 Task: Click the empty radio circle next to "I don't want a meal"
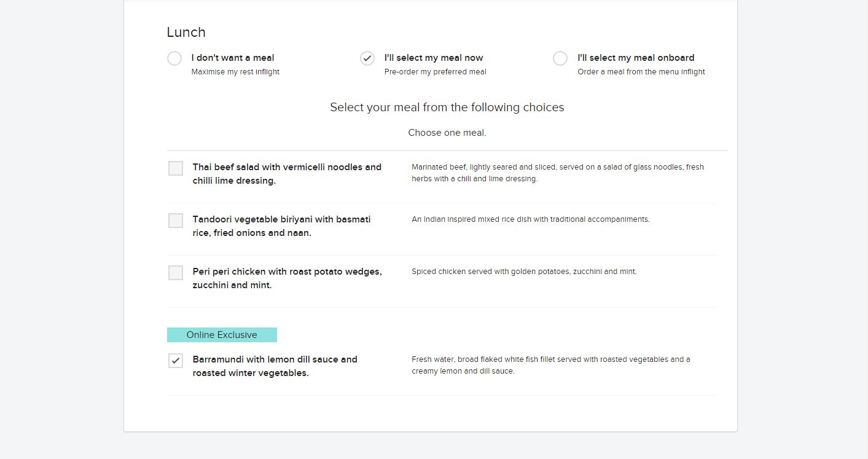174,58
